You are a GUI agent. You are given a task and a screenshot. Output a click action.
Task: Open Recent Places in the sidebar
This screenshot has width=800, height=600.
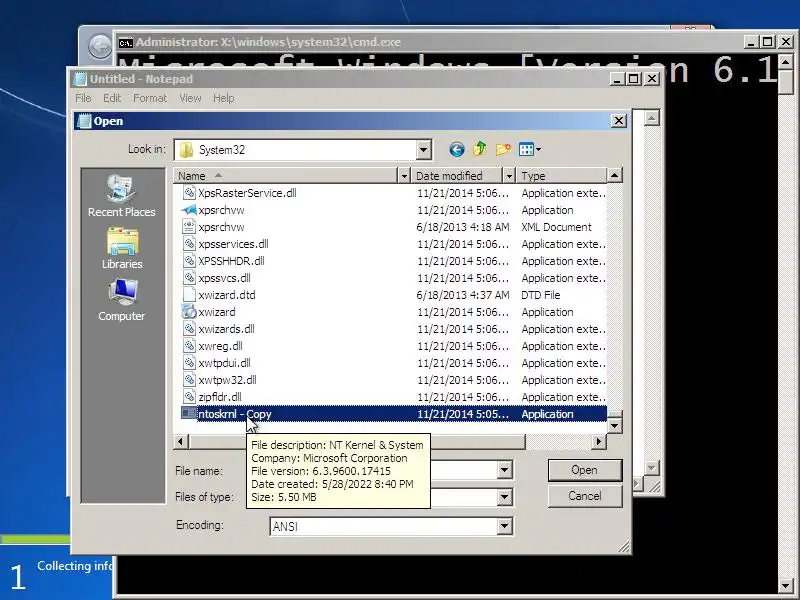(x=121, y=196)
